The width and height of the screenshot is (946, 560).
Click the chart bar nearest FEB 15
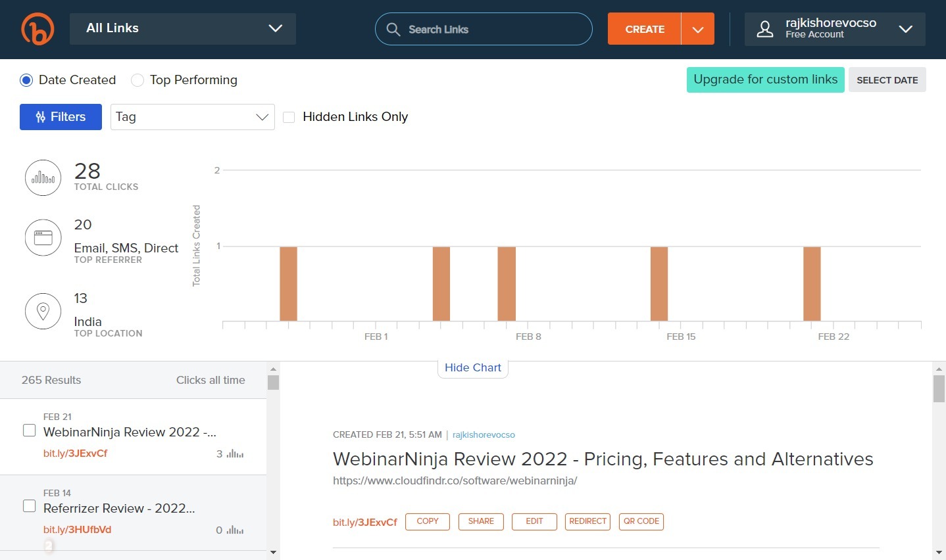coord(659,284)
